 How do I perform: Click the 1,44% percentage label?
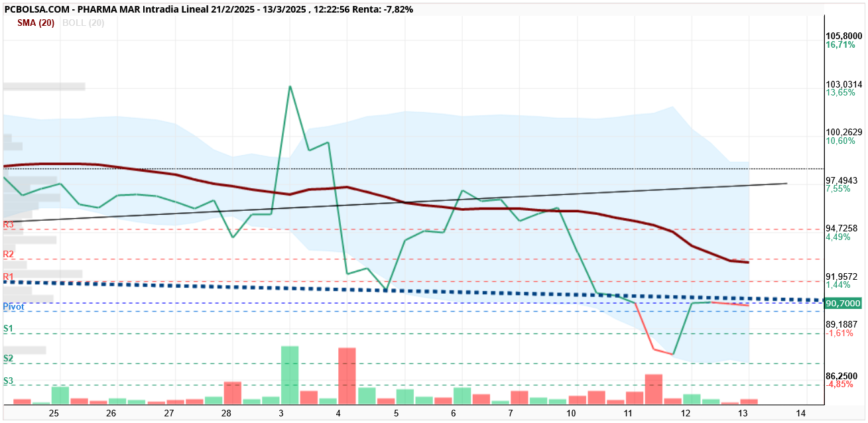(838, 285)
